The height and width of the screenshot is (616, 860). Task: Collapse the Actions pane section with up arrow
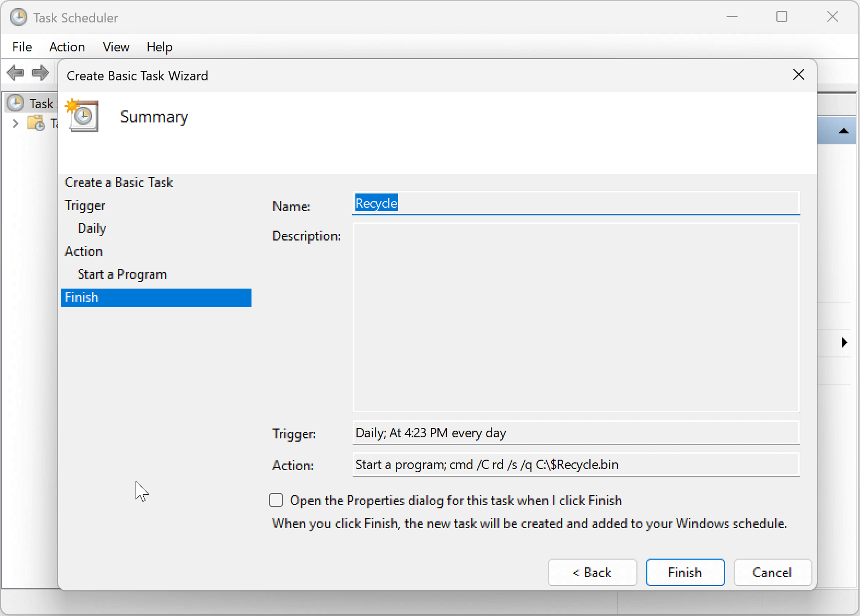coord(844,131)
